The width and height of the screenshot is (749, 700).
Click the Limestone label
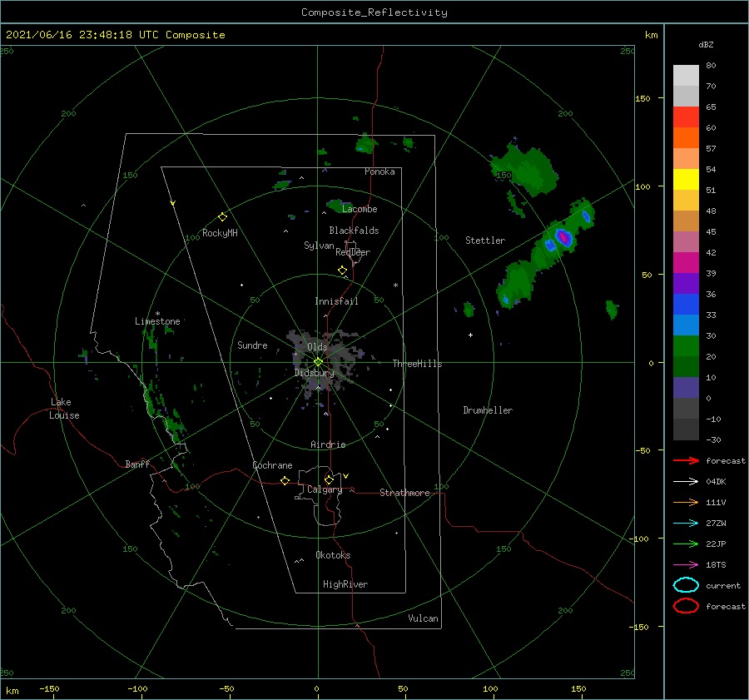[x=157, y=321]
